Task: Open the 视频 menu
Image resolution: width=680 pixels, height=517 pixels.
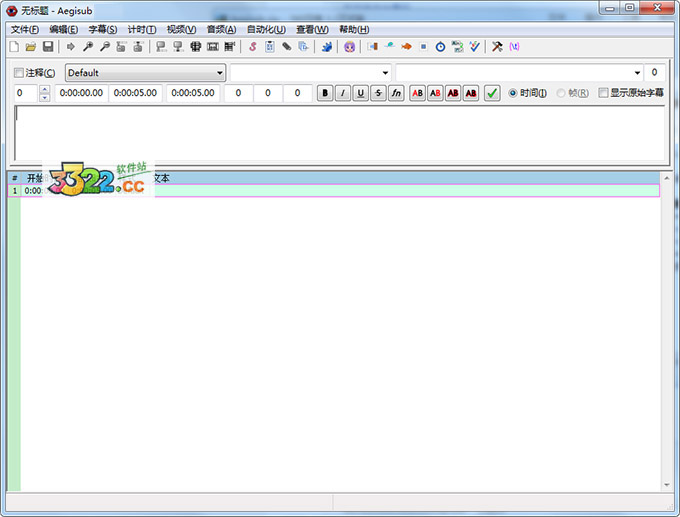Action: coord(182,29)
